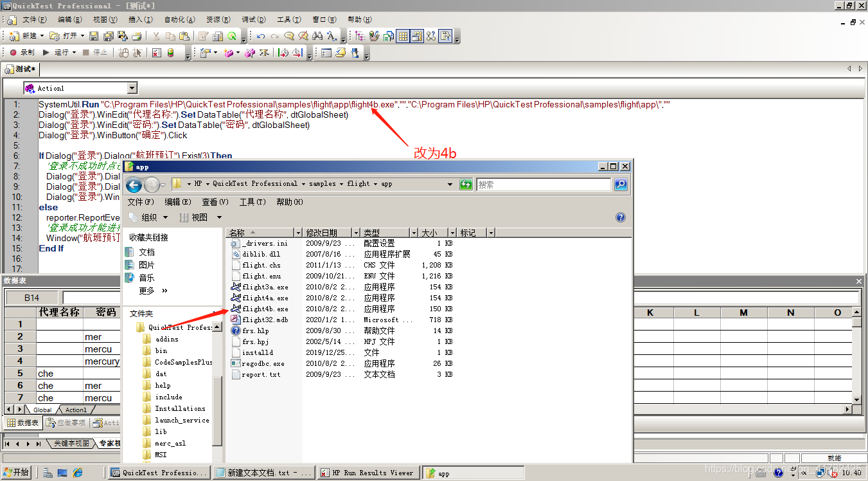This screenshot has height=481, width=868.
Task: Switch to the Action1 data sheet tab
Action: click(75, 410)
